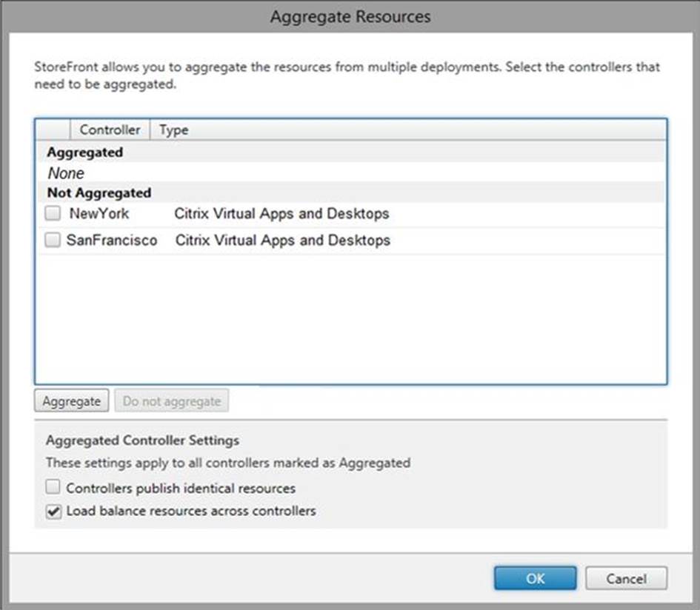Click the Aggregated group header
The image size is (700, 610).
(85, 152)
